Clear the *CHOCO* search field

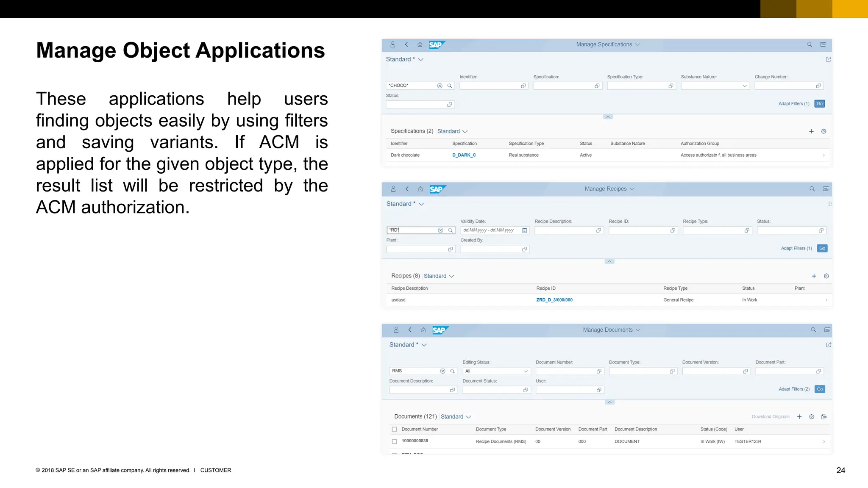coord(440,86)
